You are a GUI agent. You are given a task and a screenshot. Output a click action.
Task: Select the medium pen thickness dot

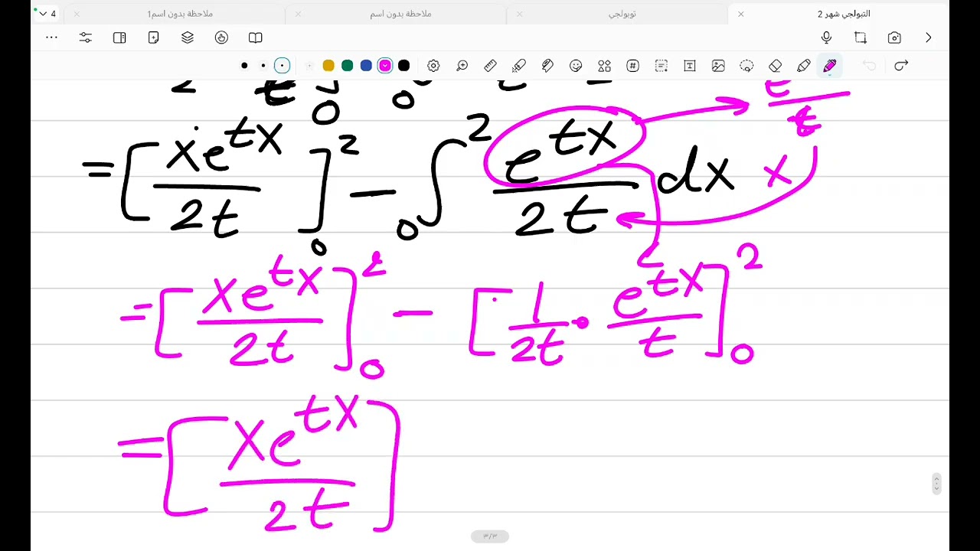point(263,66)
